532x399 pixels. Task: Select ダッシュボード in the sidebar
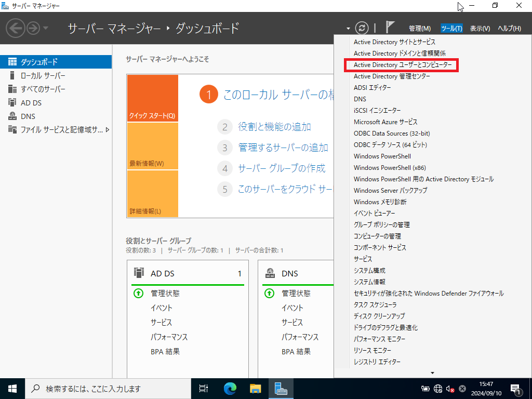point(56,62)
